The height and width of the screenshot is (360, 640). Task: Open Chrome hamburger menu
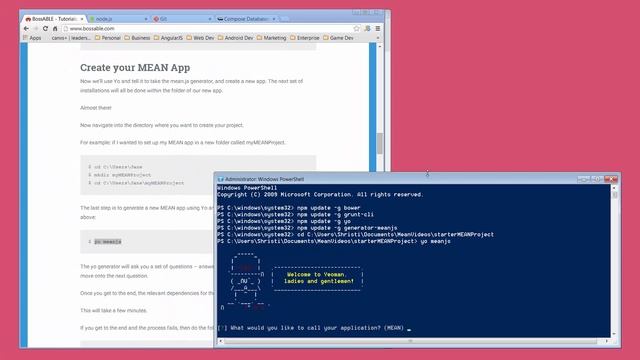pyautogui.click(x=378, y=28)
